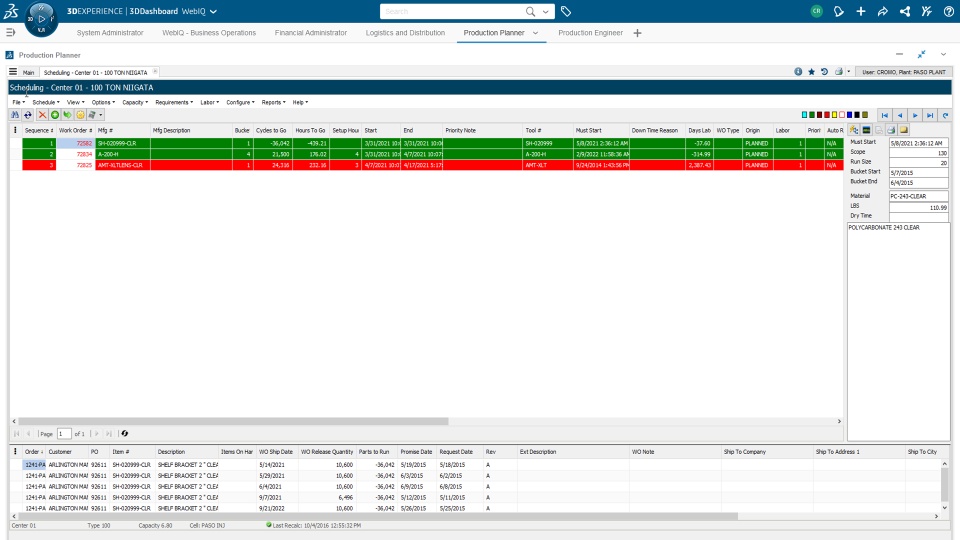Go to previous record navigation arrow
Image resolution: width=960 pixels, height=540 pixels.
(x=900, y=115)
